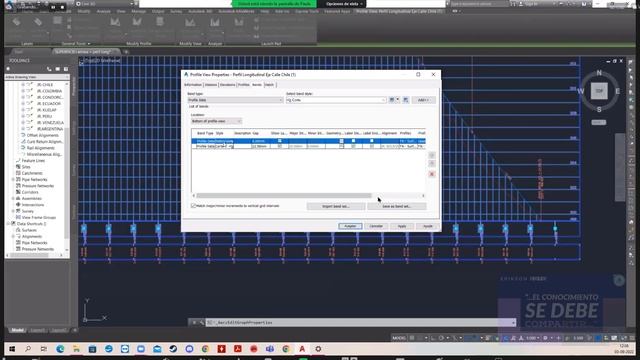Confirm dialog with Aceptar button
Screen dimensions: 640x360
tap(350, 226)
